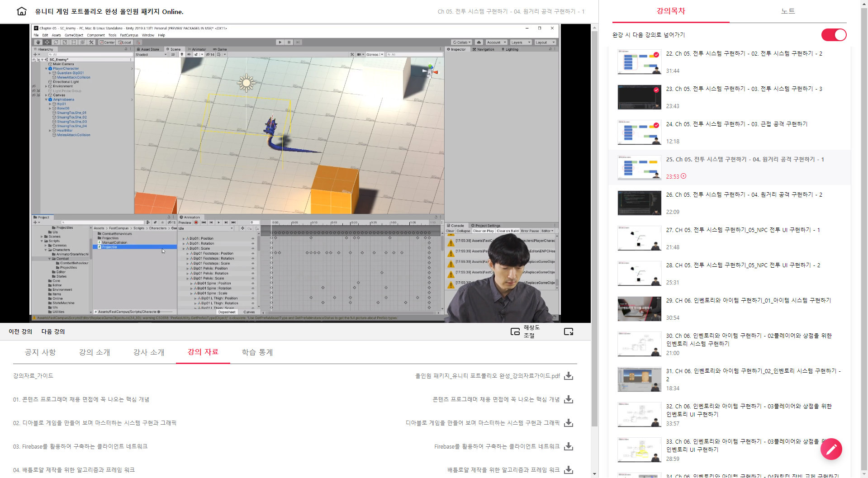The image size is (868, 478).
Task: Click Unity Pause button in toolbar
Action: pyautogui.click(x=289, y=42)
